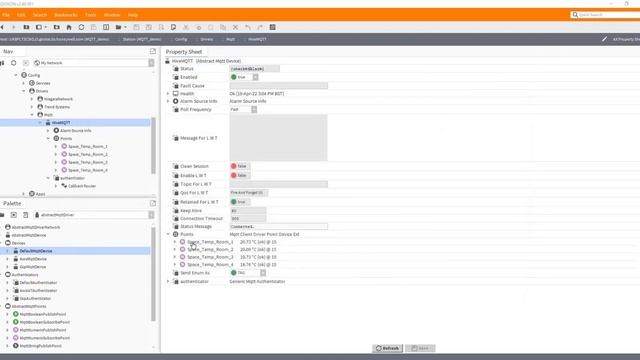
Task: Open the Tools menu
Action: pos(91,15)
